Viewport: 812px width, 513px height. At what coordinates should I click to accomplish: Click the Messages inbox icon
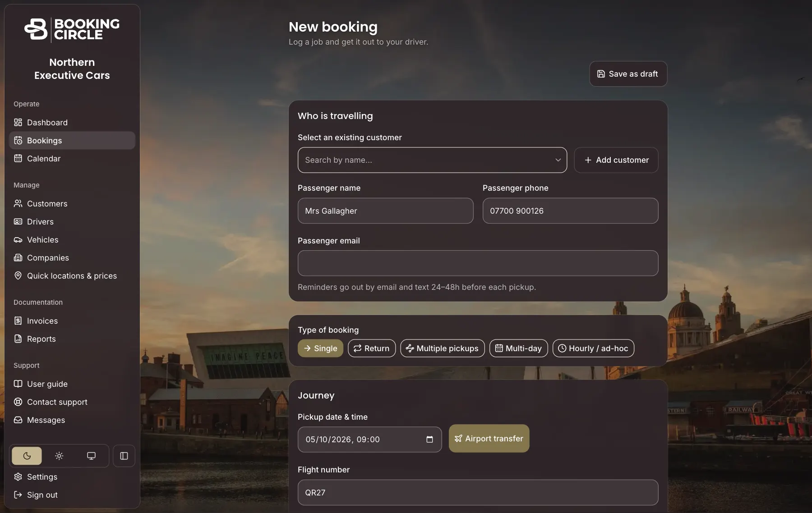tap(18, 420)
